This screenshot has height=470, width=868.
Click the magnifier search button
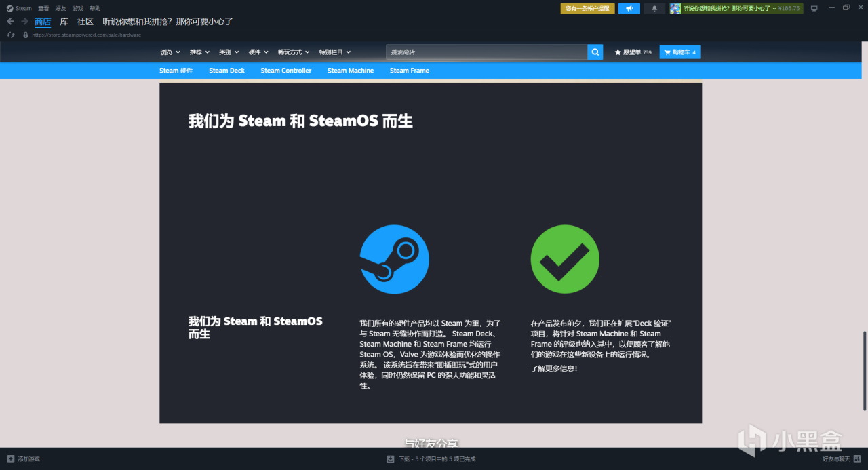595,52
